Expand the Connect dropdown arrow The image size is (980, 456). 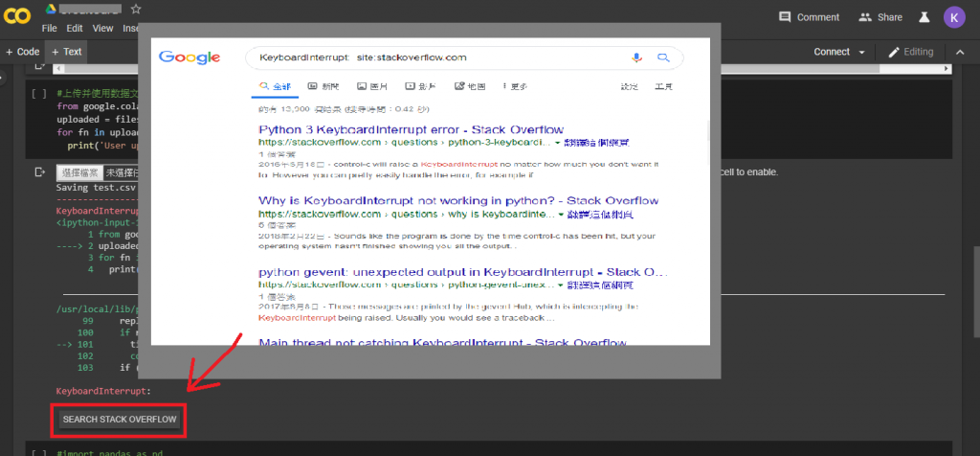862,53
